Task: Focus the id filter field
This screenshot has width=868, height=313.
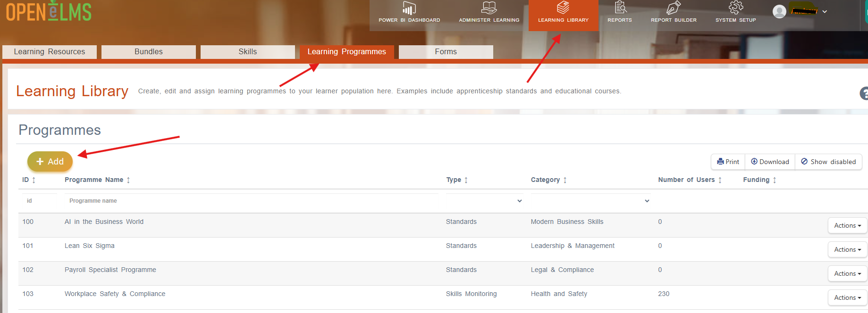Action: point(39,201)
